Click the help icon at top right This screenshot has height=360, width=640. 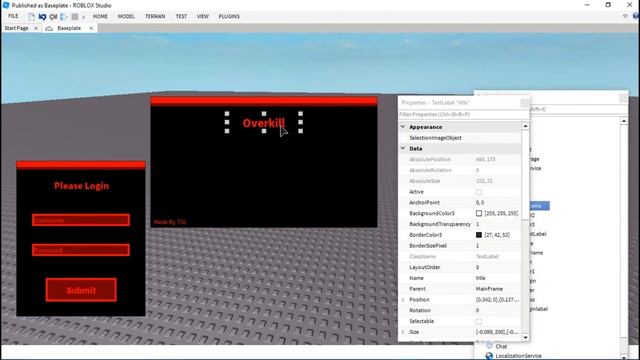pyautogui.click(x=636, y=16)
